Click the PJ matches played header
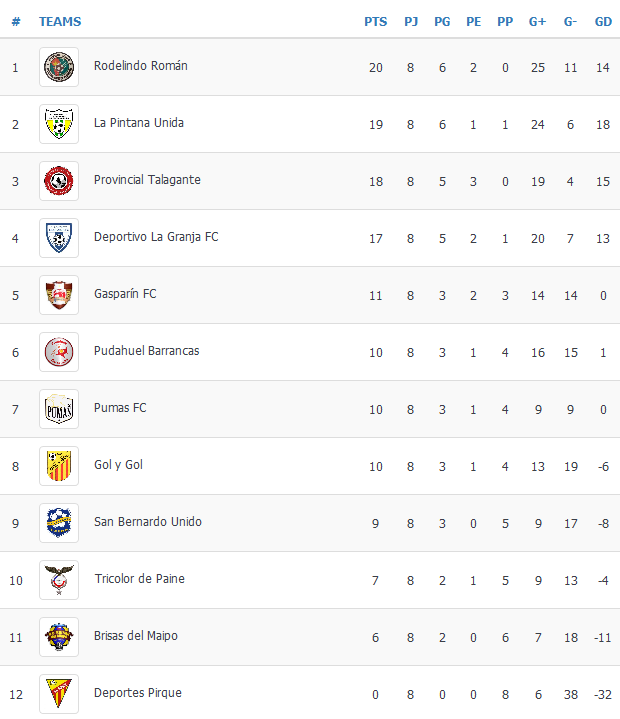This screenshot has height=719, width=620. click(x=411, y=22)
